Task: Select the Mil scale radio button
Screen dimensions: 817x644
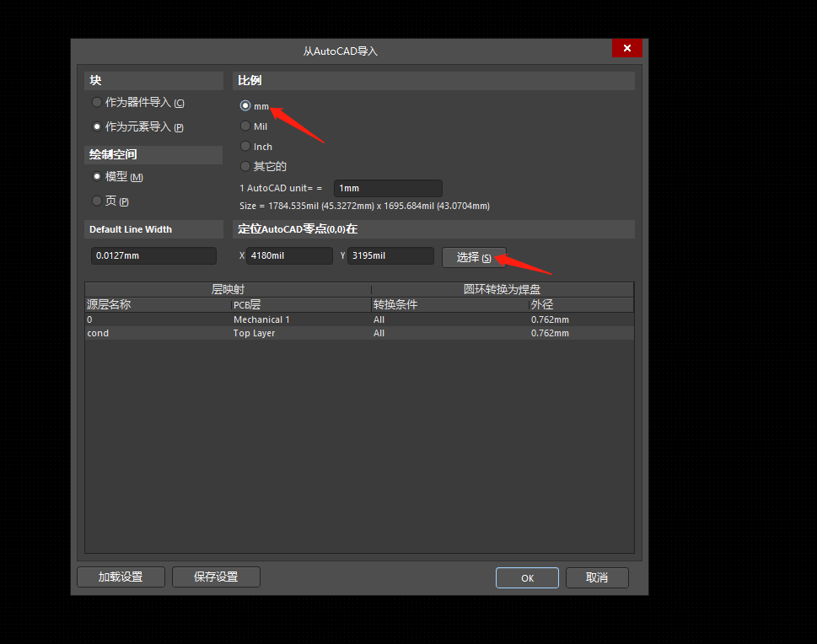Action: tap(245, 126)
